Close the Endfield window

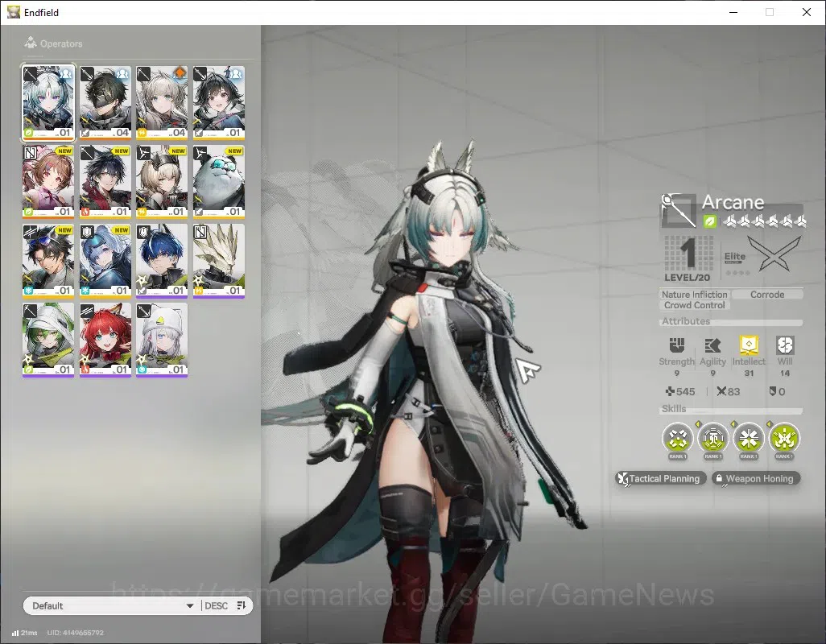(807, 12)
